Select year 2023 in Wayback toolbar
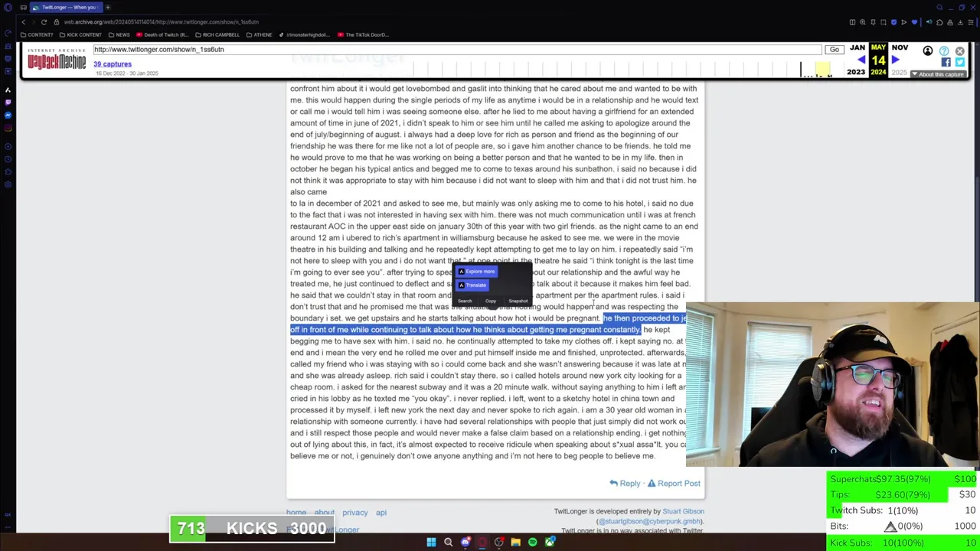This screenshot has width=980, height=551. tap(856, 73)
